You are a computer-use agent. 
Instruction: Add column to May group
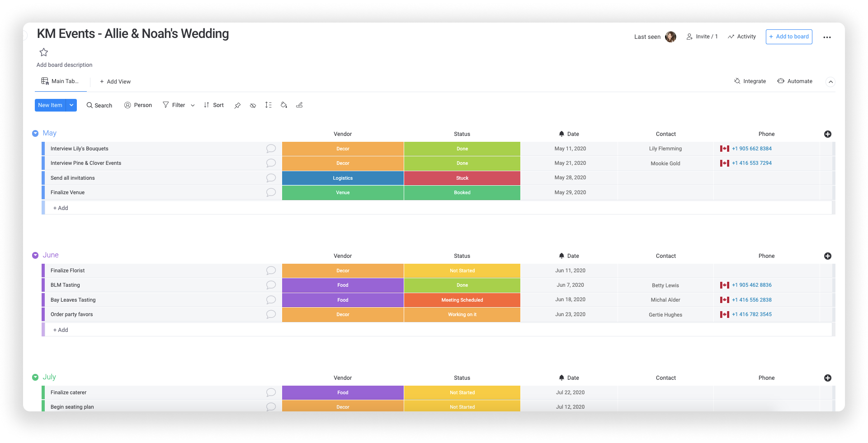[828, 134]
